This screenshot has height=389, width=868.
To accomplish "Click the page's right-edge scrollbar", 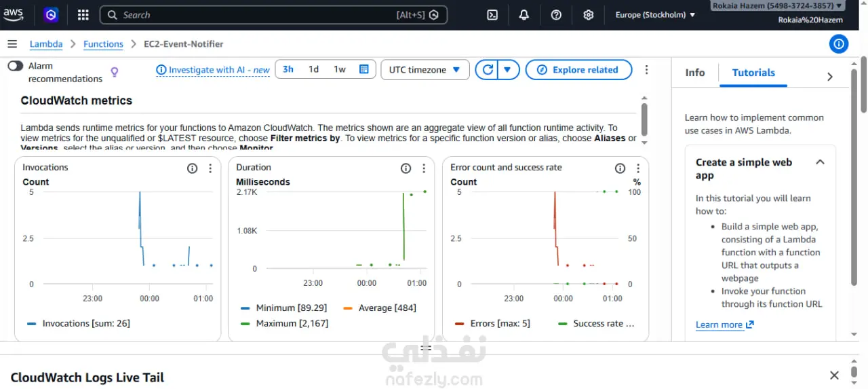I will [863, 85].
